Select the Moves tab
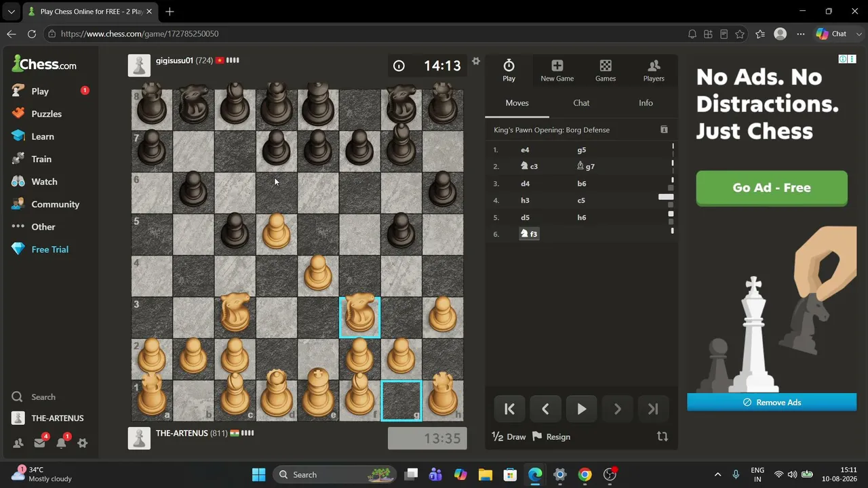868x488 pixels. pos(517,103)
